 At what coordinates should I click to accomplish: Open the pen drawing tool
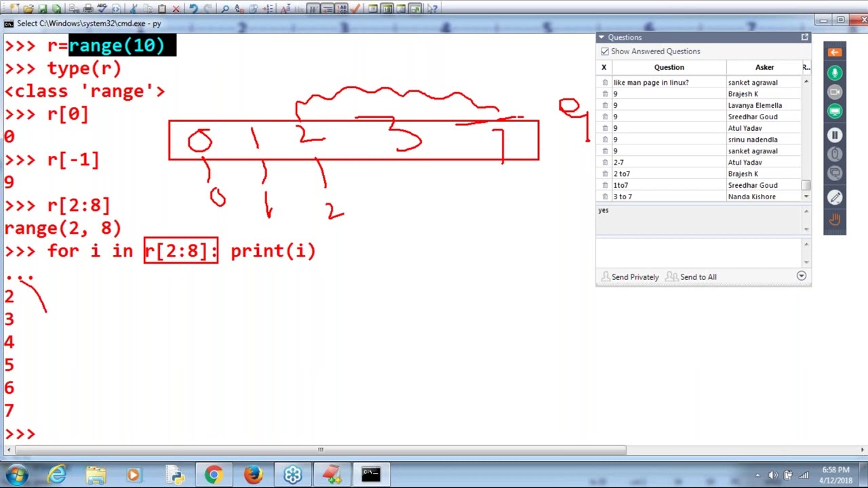pos(835,197)
